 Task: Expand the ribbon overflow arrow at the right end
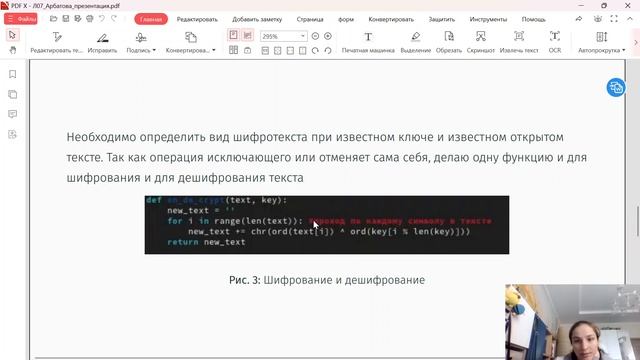click(636, 42)
